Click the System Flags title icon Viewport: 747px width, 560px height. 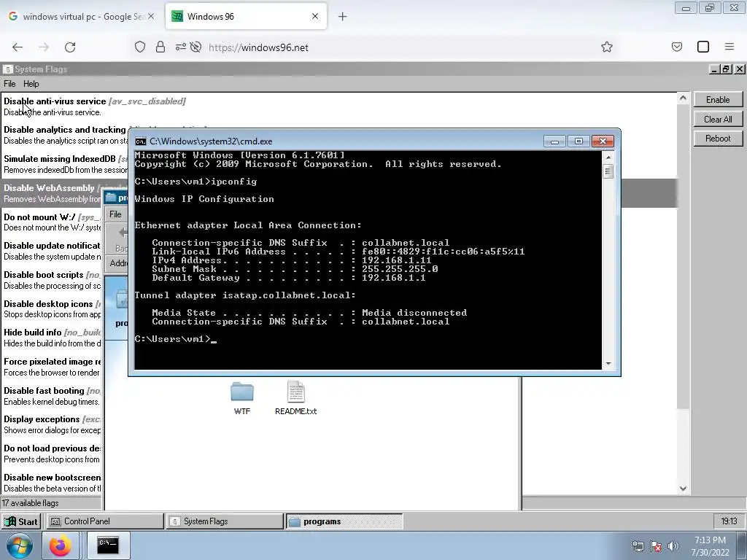(7, 69)
